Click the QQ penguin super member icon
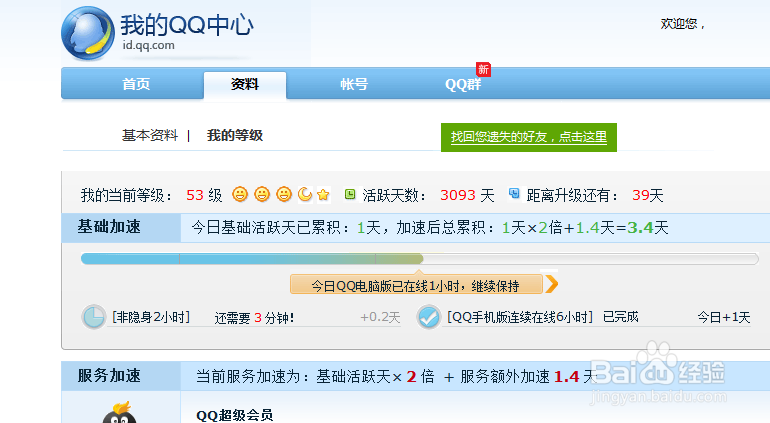Image resolution: width=770 pixels, height=423 pixels. tap(119, 413)
